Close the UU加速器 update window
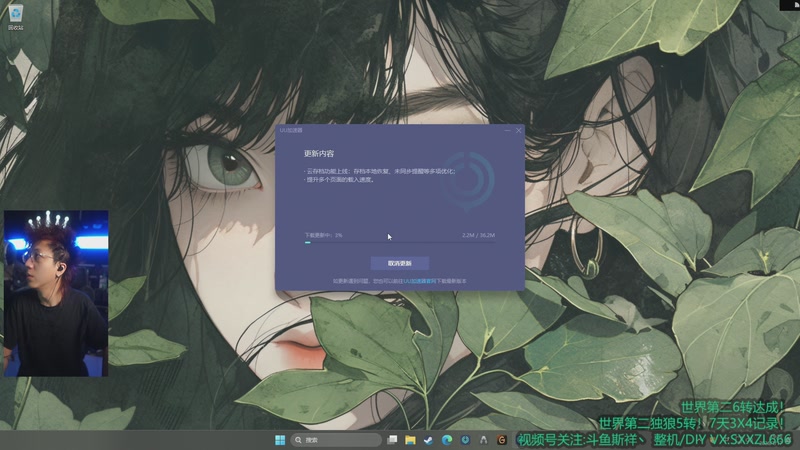This screenshot has height=450, width=800. 518,131
